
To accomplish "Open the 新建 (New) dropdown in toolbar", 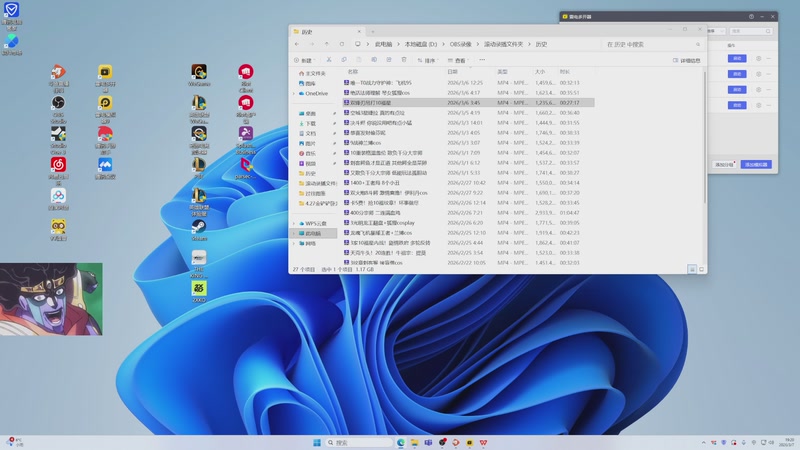I will pos(304,61).
